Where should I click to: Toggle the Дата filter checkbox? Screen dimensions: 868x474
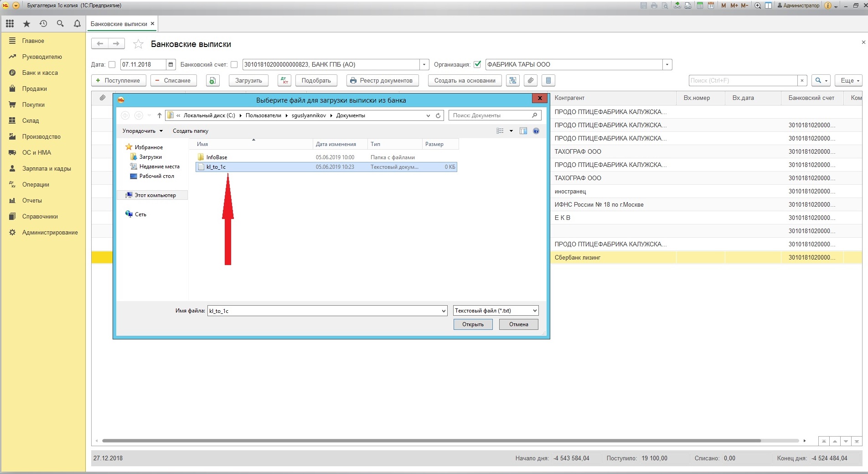112,65
